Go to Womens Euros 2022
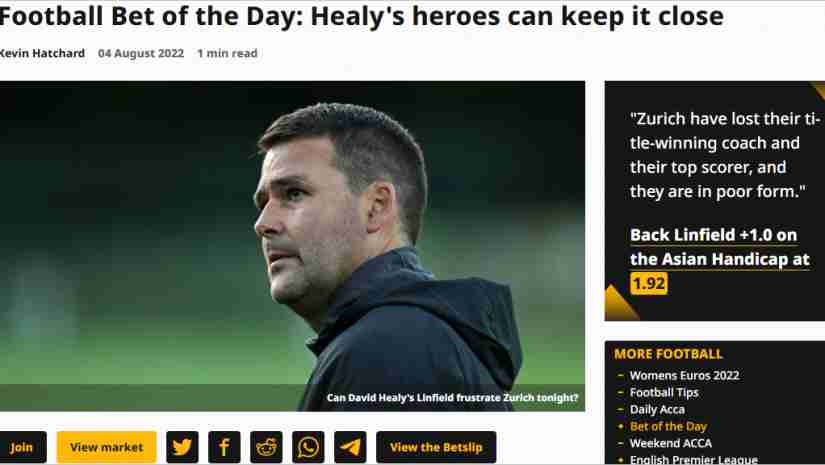 point(684,376)
